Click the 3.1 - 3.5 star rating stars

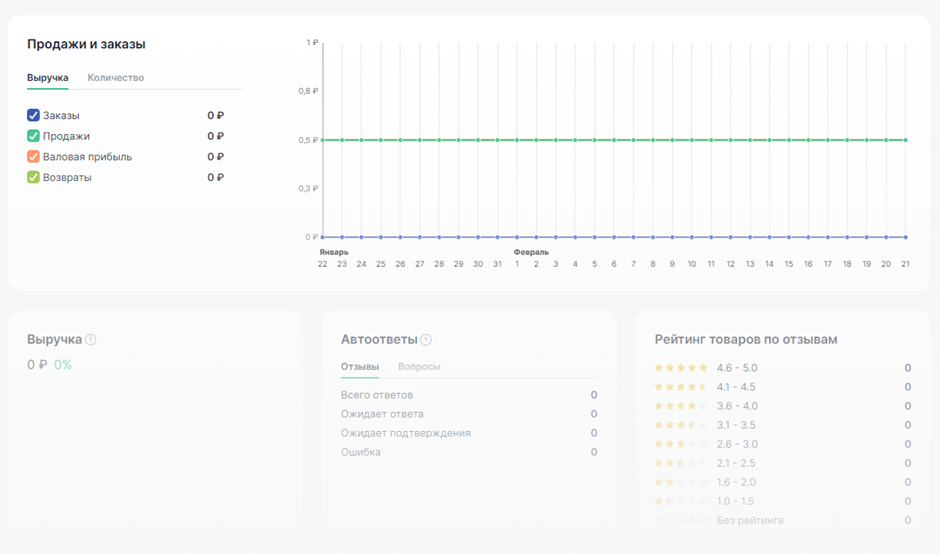point(680,425)
